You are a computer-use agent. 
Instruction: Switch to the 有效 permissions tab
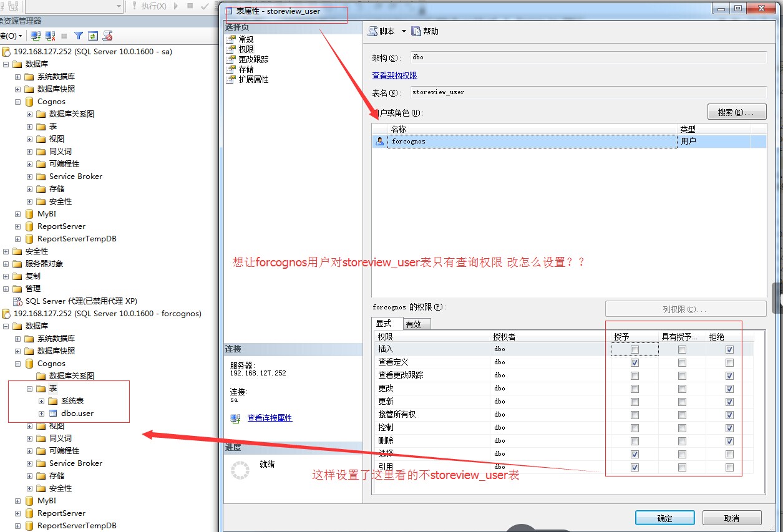[x=413, y=324]
